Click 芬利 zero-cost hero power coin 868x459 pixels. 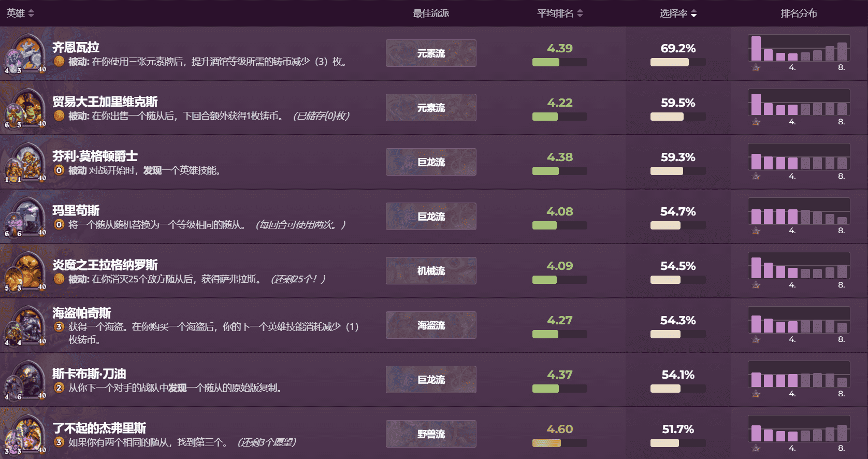click(x=59, y=170)
